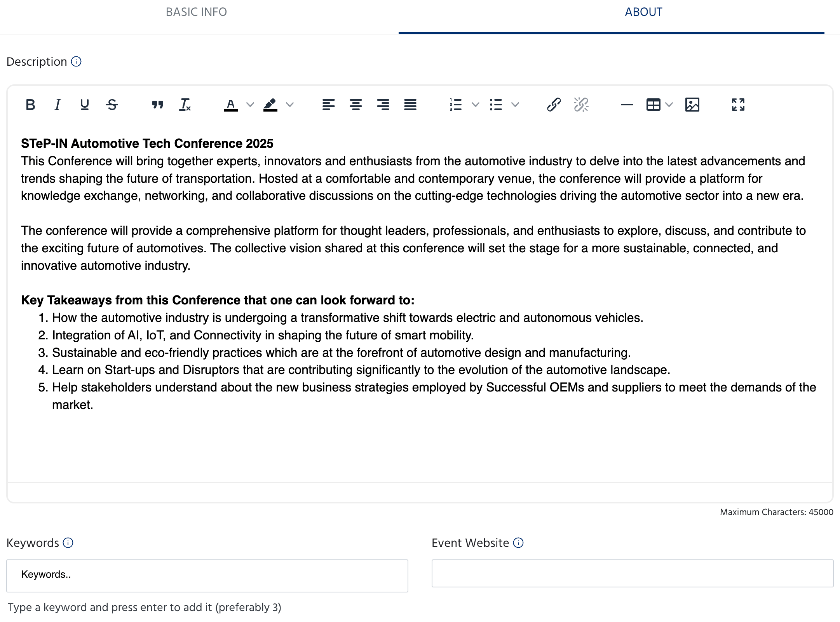Click list item about Start-ups and Disruptors

pos(361,370)
